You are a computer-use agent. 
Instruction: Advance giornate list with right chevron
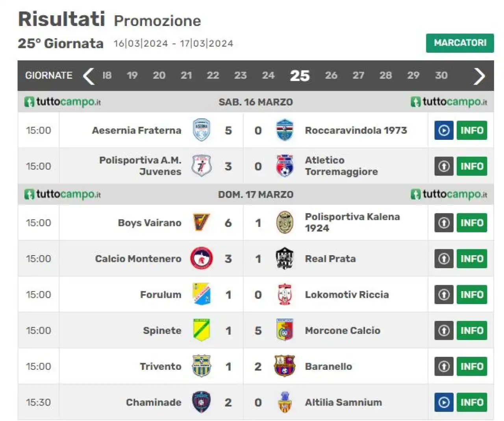point(479,76)
